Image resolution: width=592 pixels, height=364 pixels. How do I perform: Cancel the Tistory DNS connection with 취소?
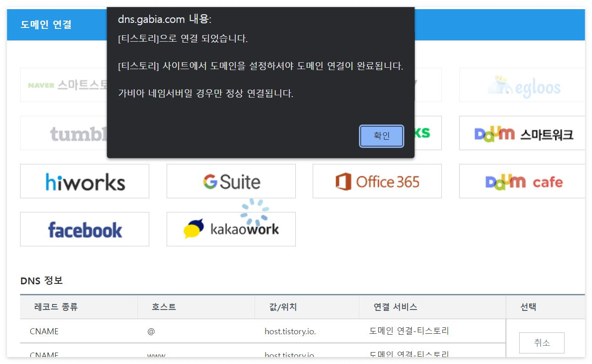pos(542,343)
